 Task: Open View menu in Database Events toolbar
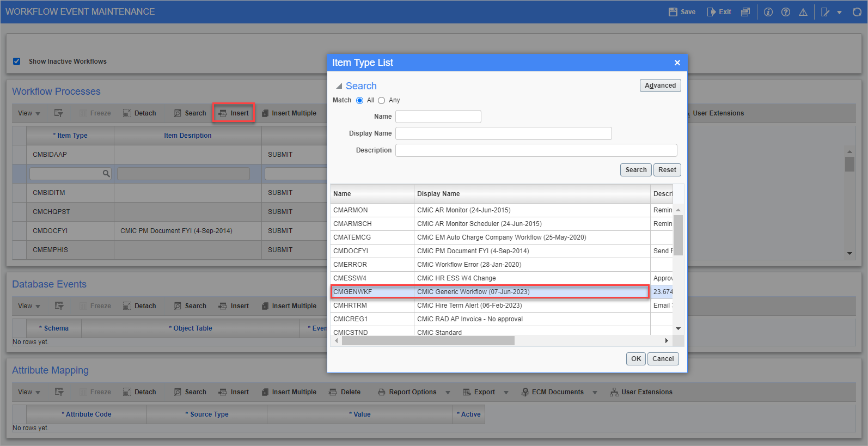[29, 306]
